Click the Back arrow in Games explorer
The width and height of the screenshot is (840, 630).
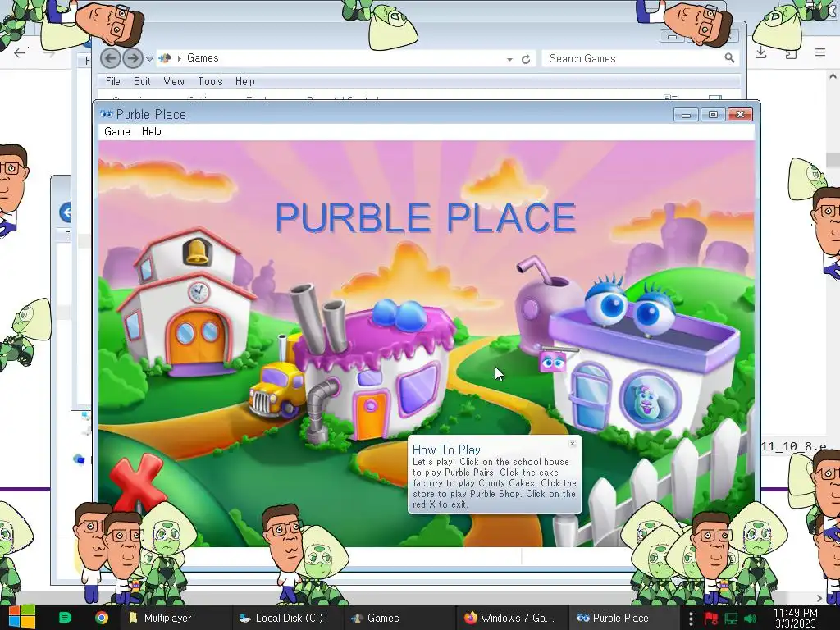click(111, 58)
